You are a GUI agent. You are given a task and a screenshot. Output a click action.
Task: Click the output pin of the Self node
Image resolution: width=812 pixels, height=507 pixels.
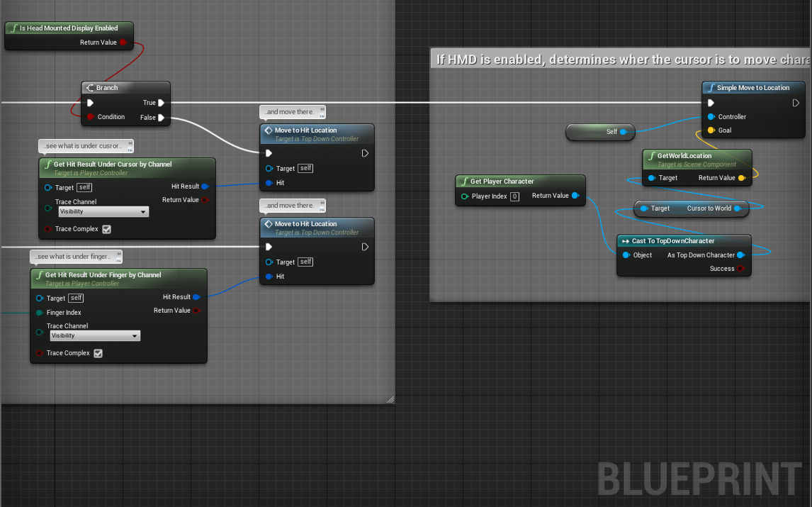tap(624, 132)
